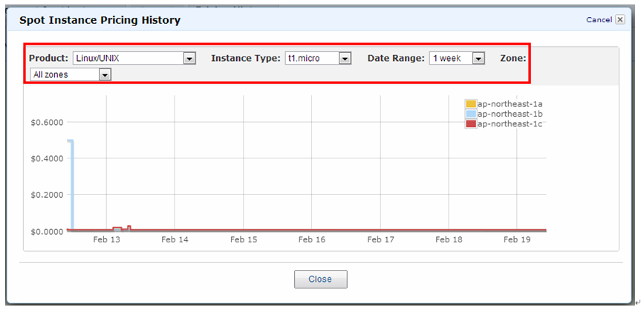The height and width of the screenshot is (310, 644).
Task: Click the Feb 19 axis label
Action: tap(517, 239)
